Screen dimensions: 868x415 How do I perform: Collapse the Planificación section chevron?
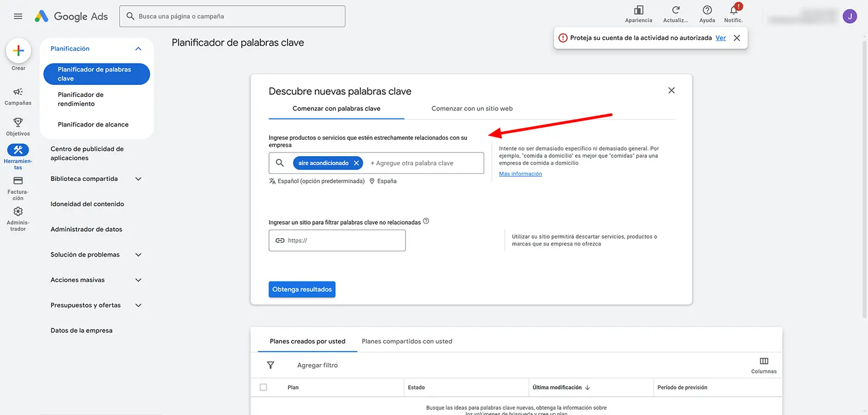coord(138,49)
